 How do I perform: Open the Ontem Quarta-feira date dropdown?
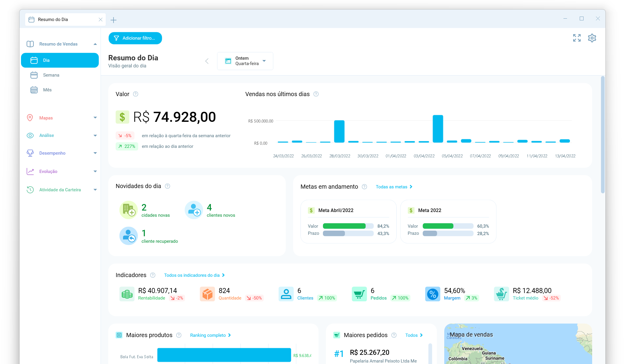[x=245, y=61]
